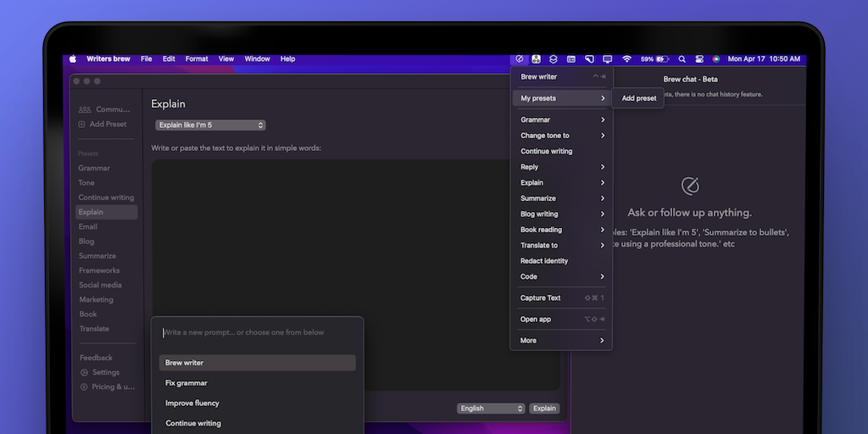This screenshot has height=434, width=868.
Task: Expand the Reply submenu
Action: (561, 167)
